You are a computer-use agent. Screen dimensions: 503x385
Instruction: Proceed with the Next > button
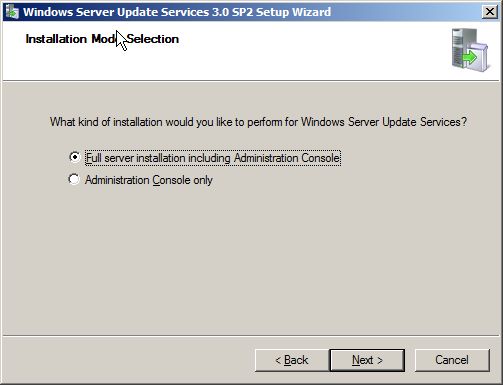pos(367,360)
